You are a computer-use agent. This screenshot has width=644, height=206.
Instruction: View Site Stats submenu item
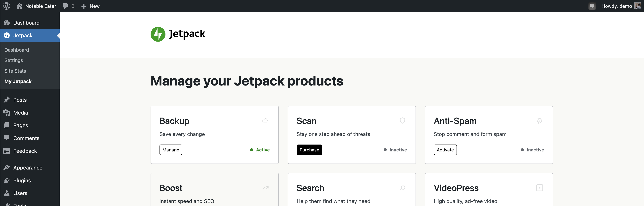tap(15, 71)
